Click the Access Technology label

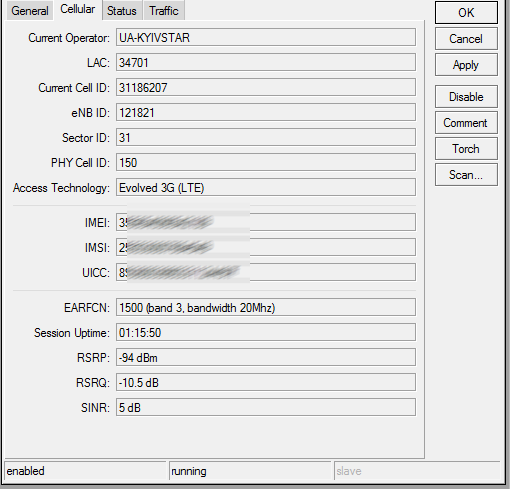click(61, 188)
